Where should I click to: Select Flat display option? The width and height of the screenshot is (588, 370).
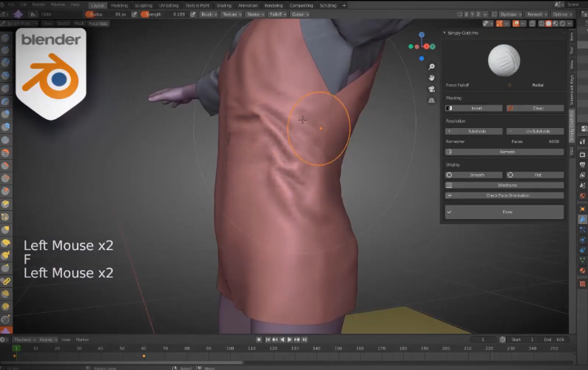point(535,175)
